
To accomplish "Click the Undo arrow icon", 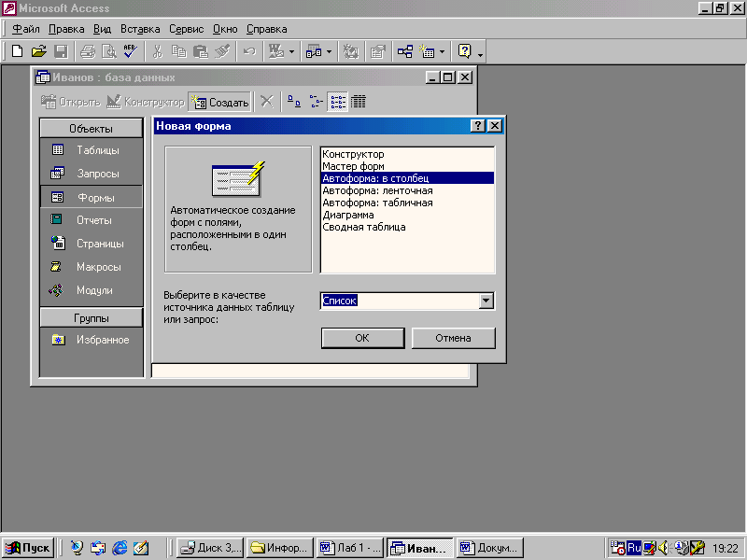I will pos(249,51).
